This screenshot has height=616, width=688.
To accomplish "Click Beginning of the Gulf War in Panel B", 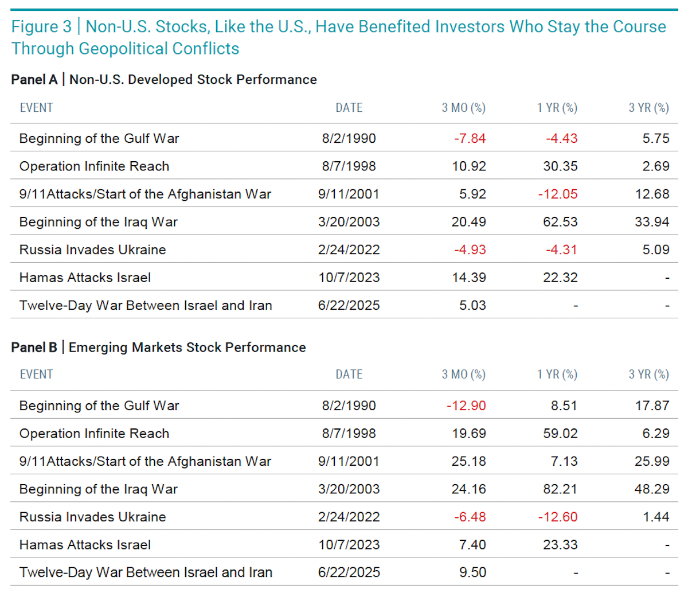I will click(x=99, y=406).
